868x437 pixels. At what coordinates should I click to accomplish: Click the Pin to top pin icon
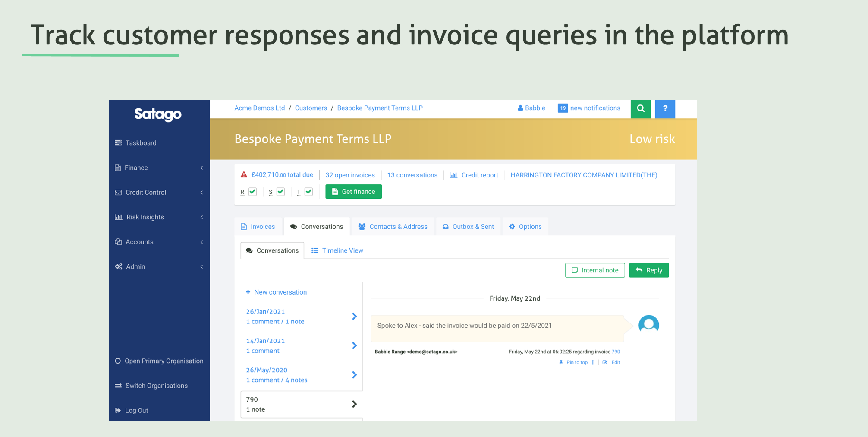561,362
